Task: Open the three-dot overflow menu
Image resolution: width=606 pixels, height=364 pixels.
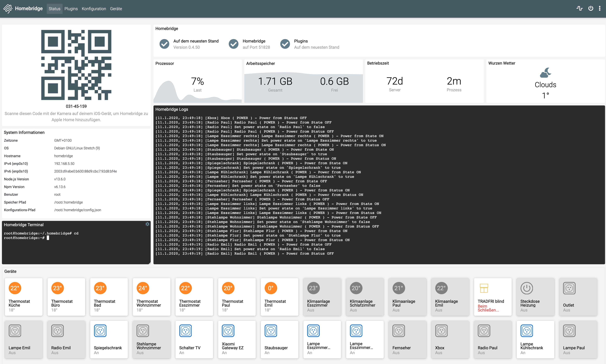Action: 600,9
